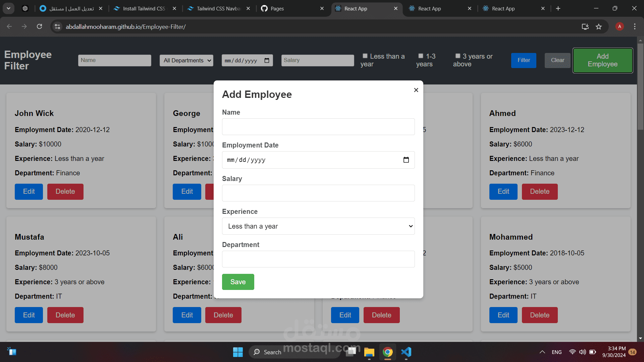Screen dimensions: 644x362
Task: Open calendar icon in header date filter
Action: [x=267, y=60]
